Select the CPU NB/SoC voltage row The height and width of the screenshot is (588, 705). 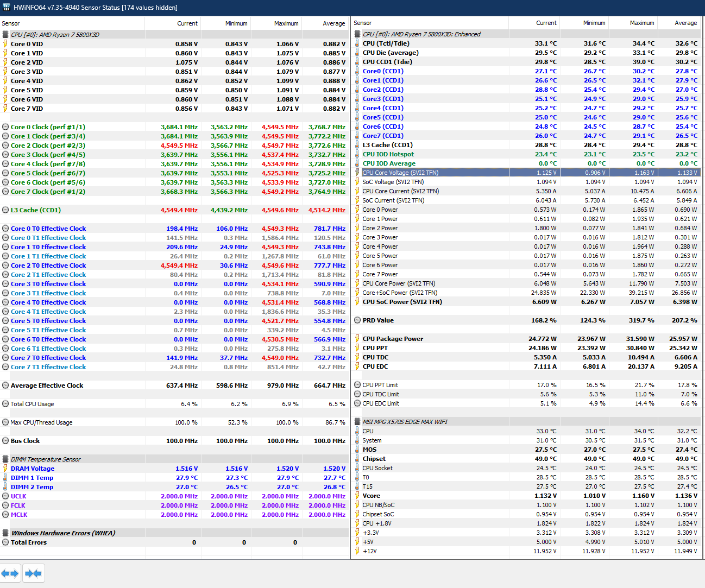click(526, 505)
